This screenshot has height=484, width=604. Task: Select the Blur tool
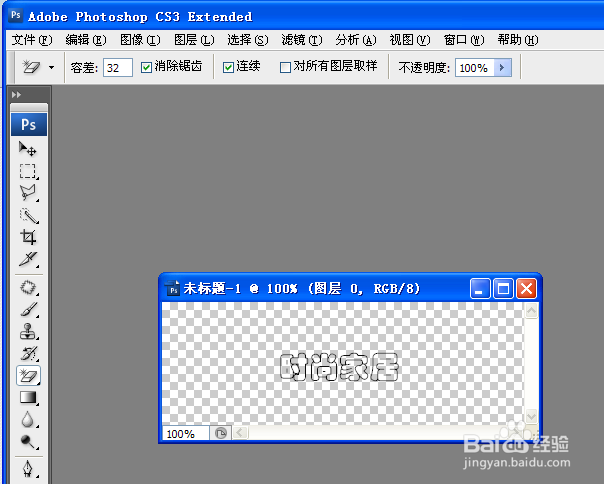click(28, 420)
